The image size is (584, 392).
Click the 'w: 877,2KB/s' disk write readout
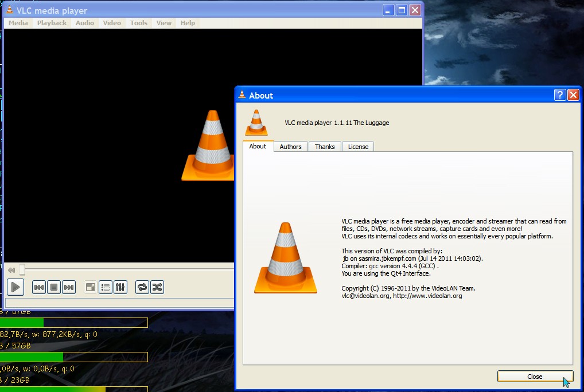[56, 334]
